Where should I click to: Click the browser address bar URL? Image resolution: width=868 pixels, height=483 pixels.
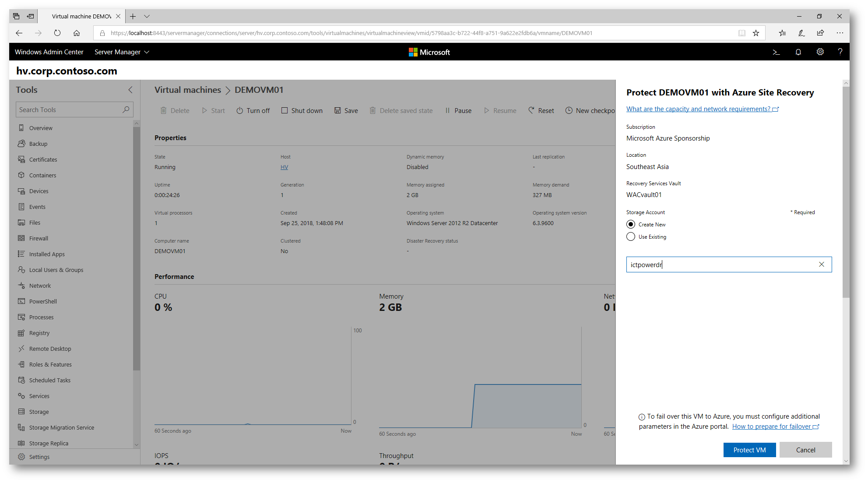click(351, 33)
